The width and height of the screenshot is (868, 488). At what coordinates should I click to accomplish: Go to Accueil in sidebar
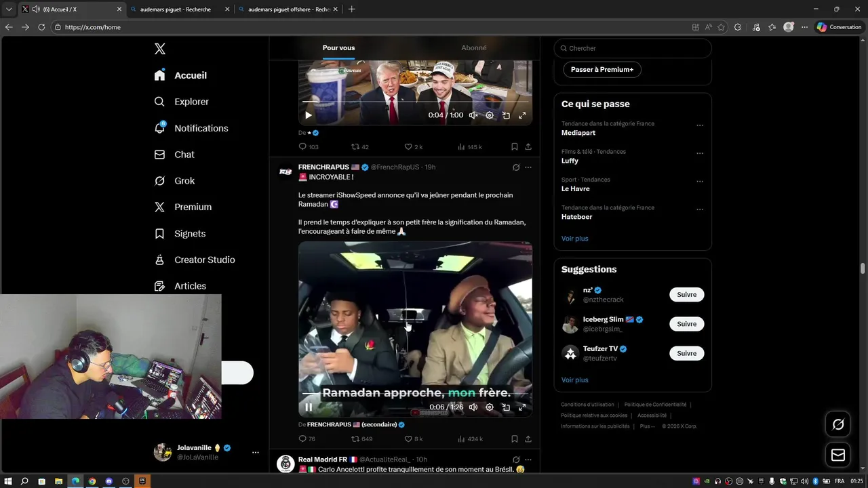point(180,75)
